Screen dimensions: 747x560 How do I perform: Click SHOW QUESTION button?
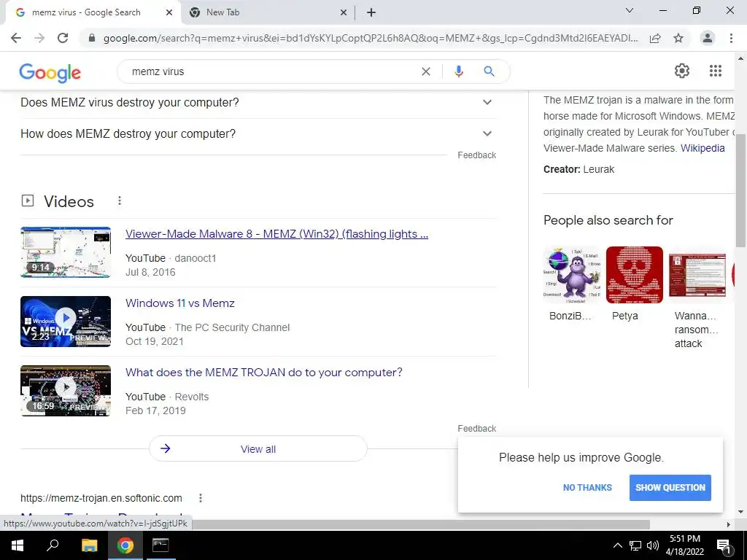pyautogui.click(x=670, y=488)
